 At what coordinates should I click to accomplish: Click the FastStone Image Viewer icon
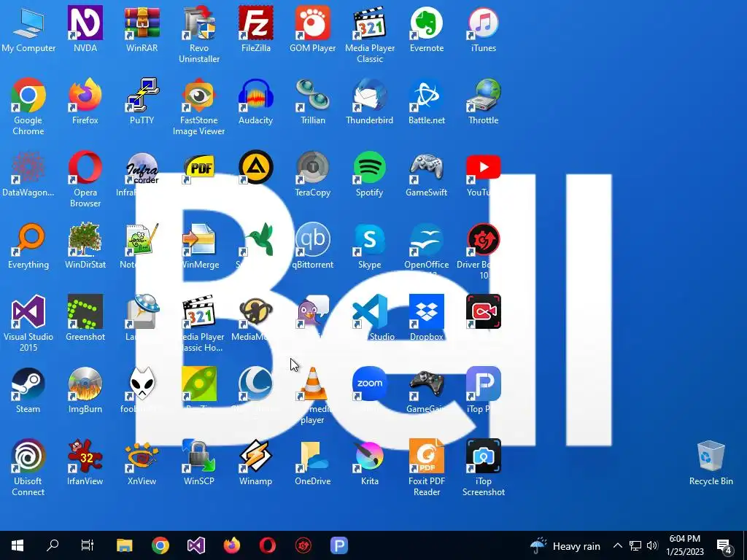pyautogui.click(x=199, y=96)
